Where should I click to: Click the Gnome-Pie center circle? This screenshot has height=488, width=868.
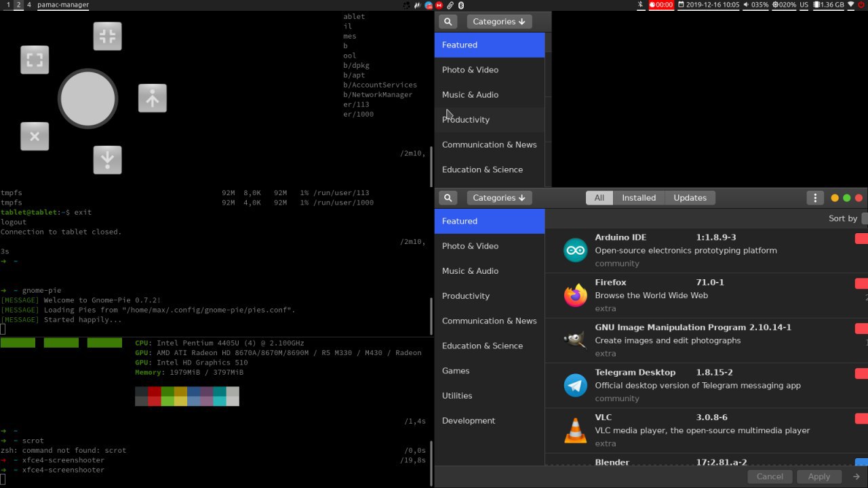[87, 99]
